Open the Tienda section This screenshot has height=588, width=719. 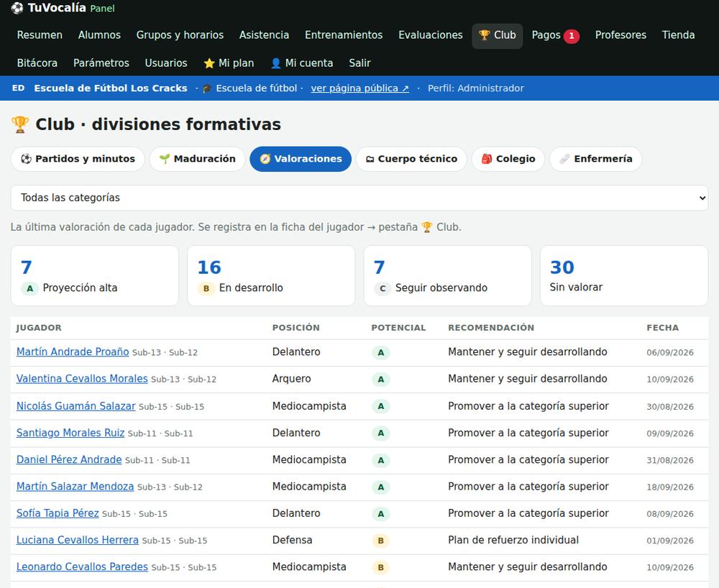678,35
